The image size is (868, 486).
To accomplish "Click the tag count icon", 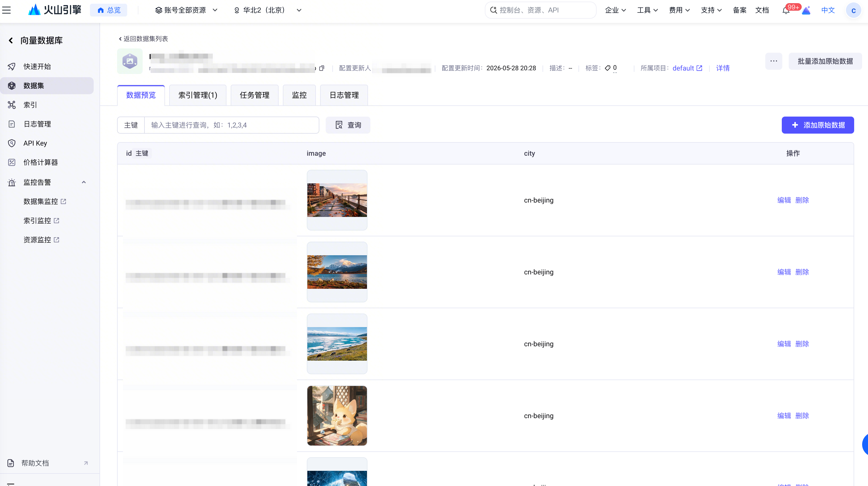I will pyautogui.click(x=607, y=68).
